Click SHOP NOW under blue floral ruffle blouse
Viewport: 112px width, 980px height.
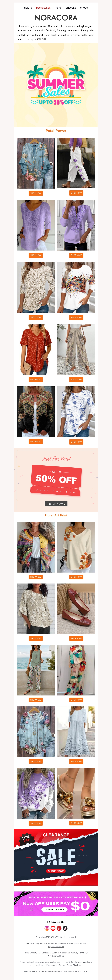click(x=36, y=193)
